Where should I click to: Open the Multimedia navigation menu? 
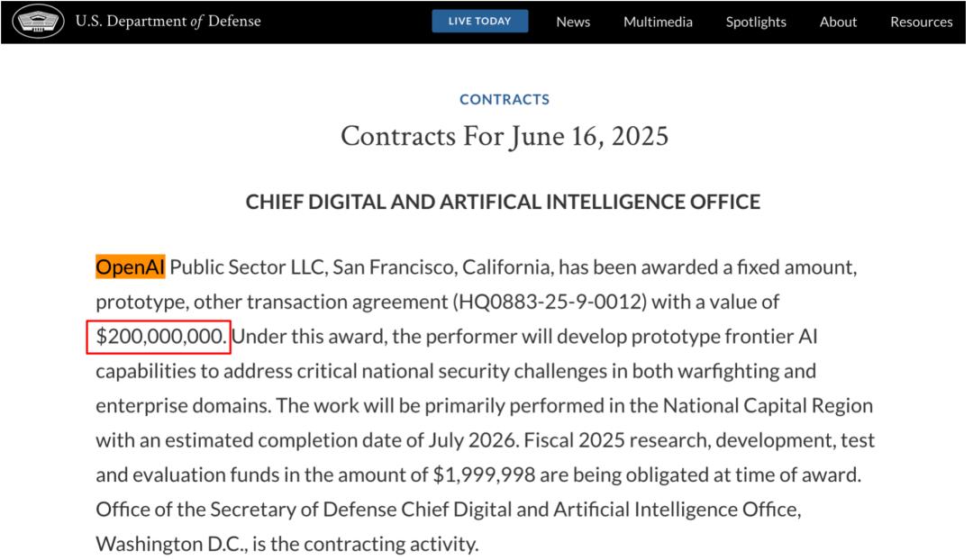[658, 21]
